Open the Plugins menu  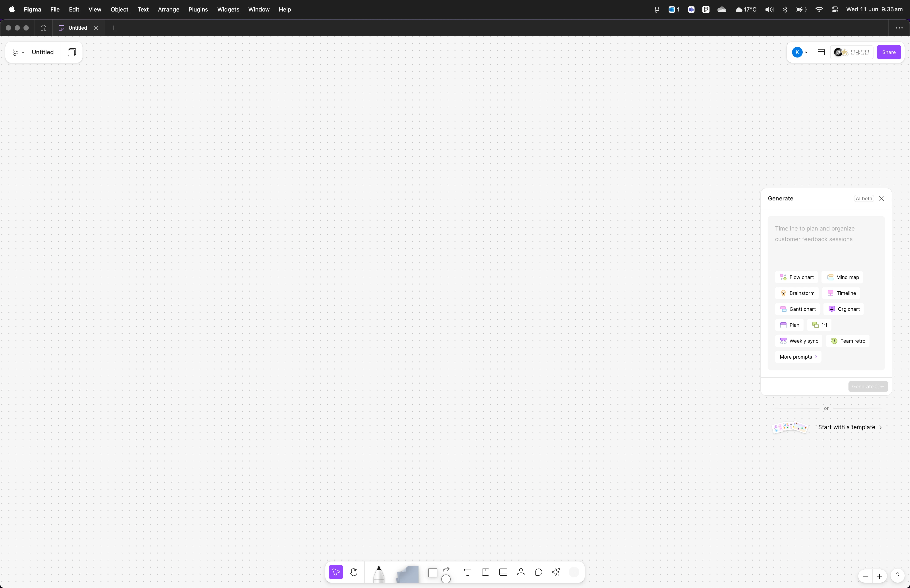[x=198, y=10]
